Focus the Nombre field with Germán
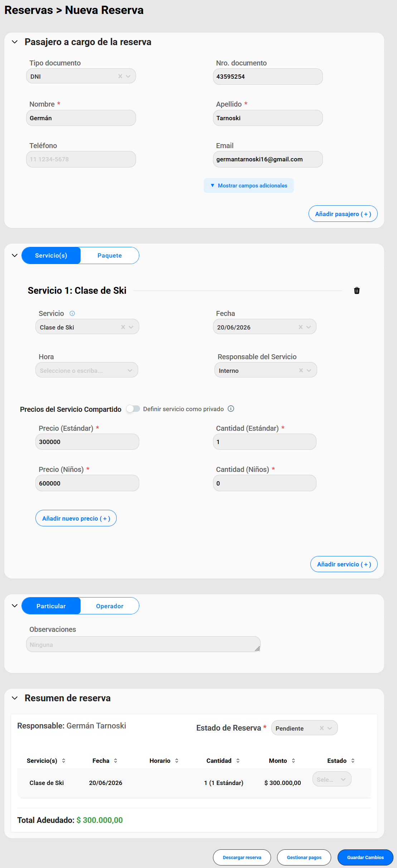This screenshot has width=397, height=868. [x=81, y=118]
